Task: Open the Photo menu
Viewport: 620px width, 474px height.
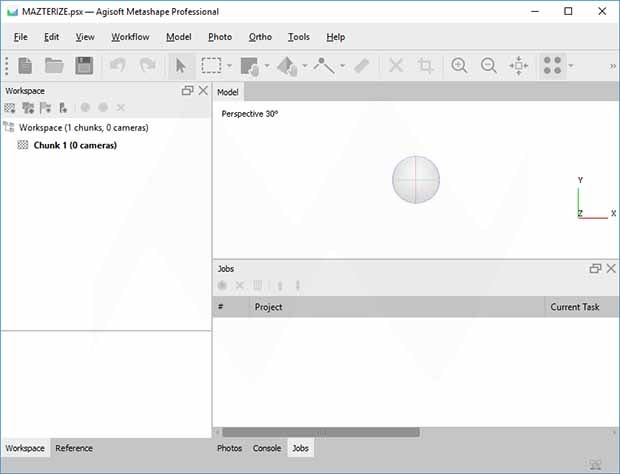Action: pyautogui.click(x=220, y=37)
